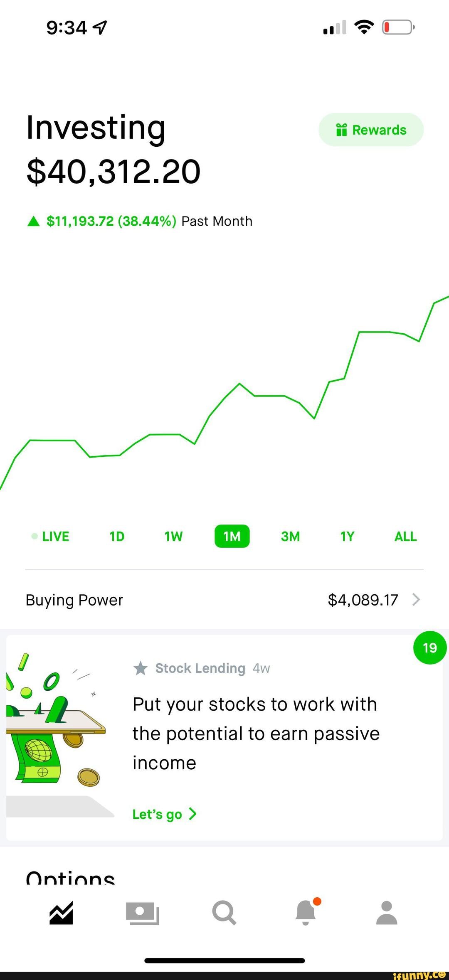Select the 1W chart range
Image resolution: width=449 pixels, height=980 pixels.
173,537
